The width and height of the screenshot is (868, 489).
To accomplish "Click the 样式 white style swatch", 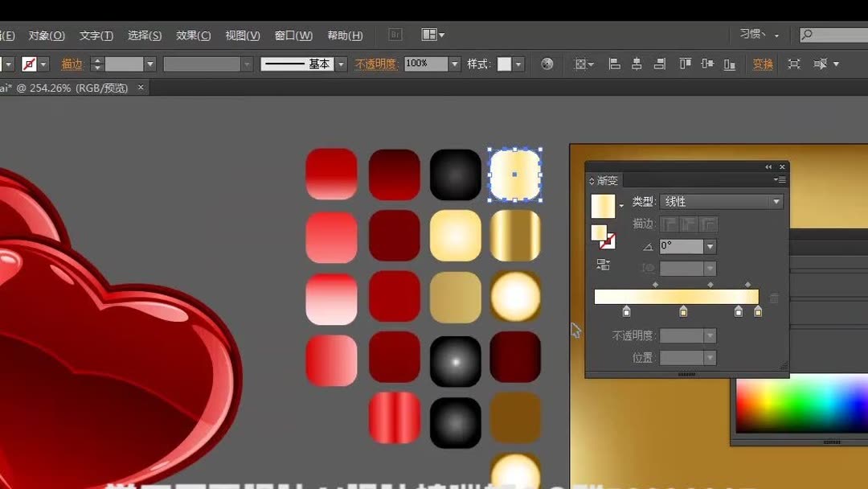I will click(x=504, y=64).
